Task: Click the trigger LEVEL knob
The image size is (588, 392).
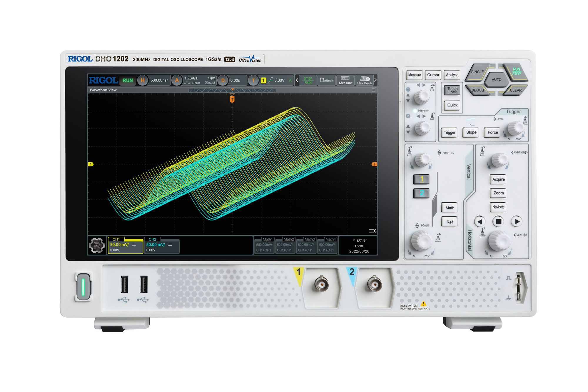Action: pos(516,129)
